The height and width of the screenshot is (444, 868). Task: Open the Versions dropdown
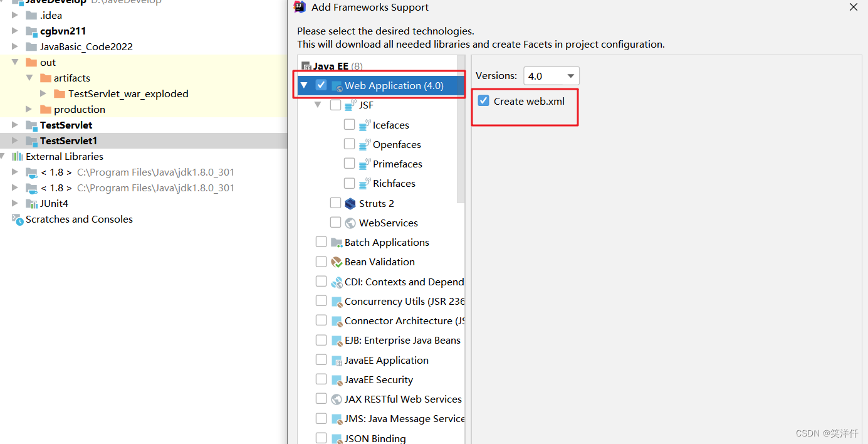(552, 76)
